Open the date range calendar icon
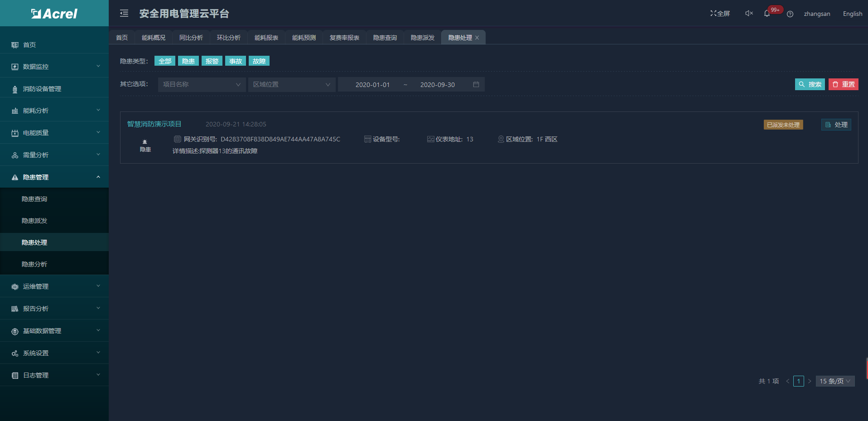This screenshot has width=868, height=421. (476, 84)
